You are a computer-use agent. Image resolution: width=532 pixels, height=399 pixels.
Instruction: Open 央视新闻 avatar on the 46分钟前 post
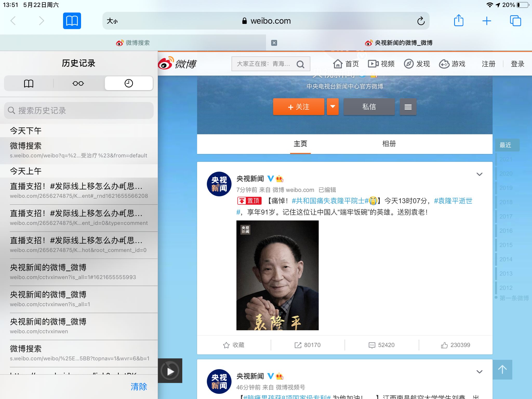(219, 381)
